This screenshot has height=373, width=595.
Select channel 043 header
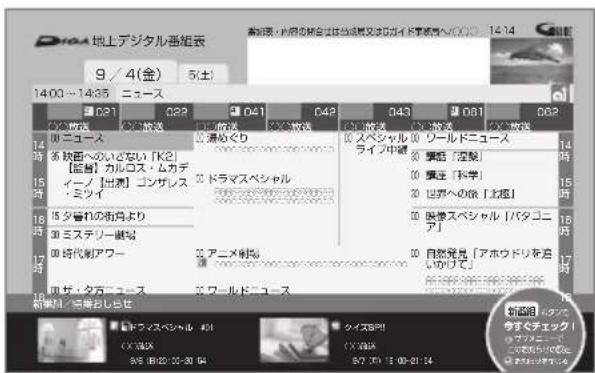click(376, 117)
